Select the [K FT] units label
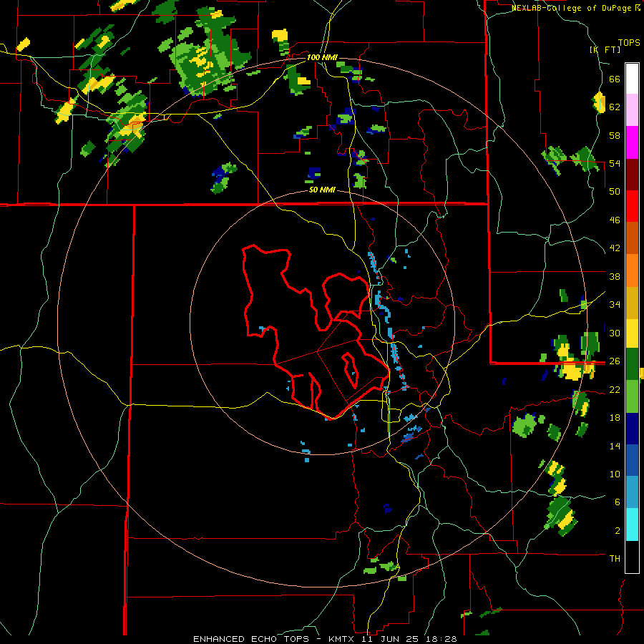644x644 pixels. (x=605, y=49)
